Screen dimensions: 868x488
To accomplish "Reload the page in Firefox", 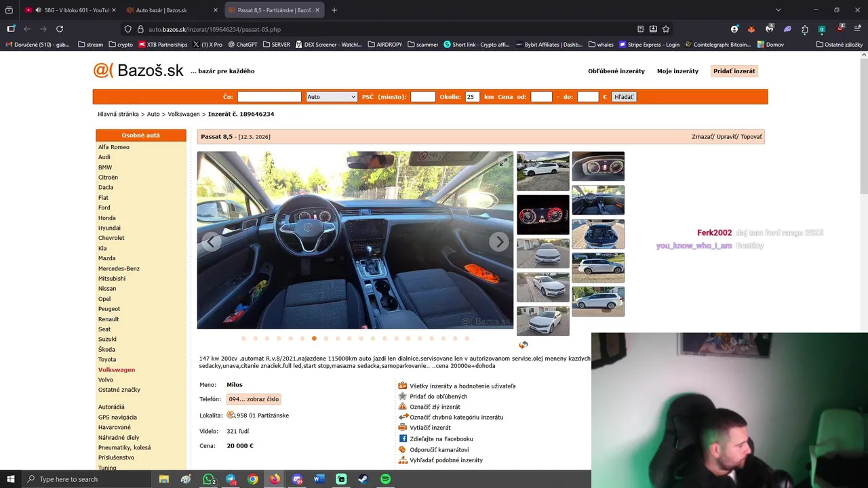I will pyautogui.click(x=60, y=29).
